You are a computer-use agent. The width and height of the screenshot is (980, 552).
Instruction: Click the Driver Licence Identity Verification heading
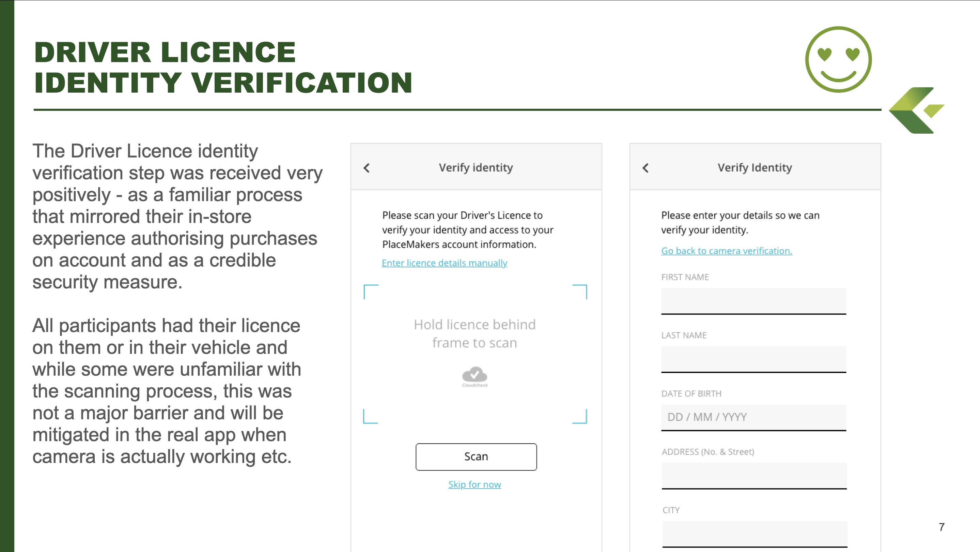(x=223, y=68)
